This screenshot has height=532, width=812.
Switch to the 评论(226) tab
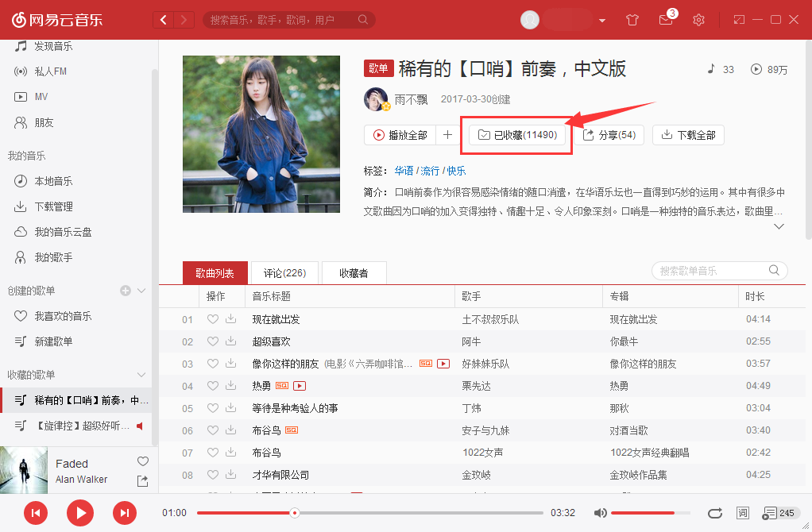click(x=284, y=272)
